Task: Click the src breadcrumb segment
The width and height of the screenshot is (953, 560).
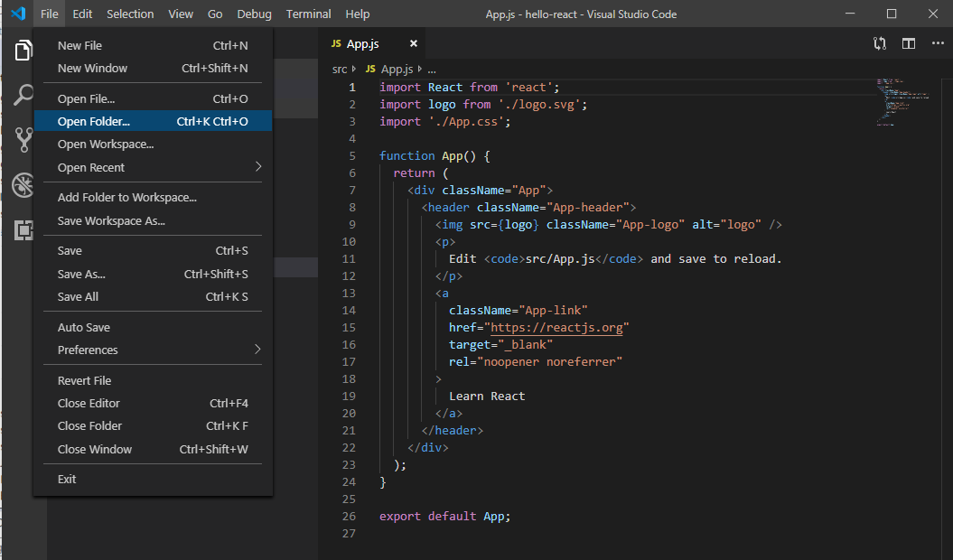Action: [x=339, y=70]
